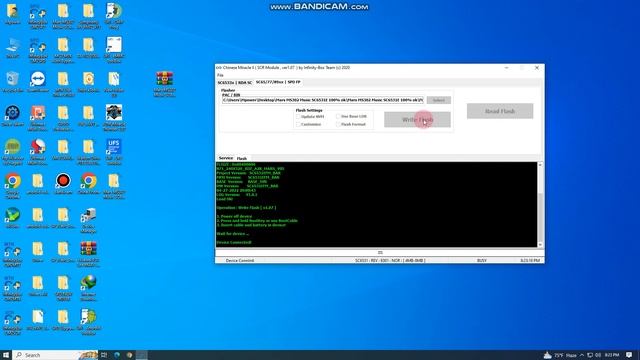Click 'Wait for device ...' log line
The image size is (640, 360).
point(232,234)
